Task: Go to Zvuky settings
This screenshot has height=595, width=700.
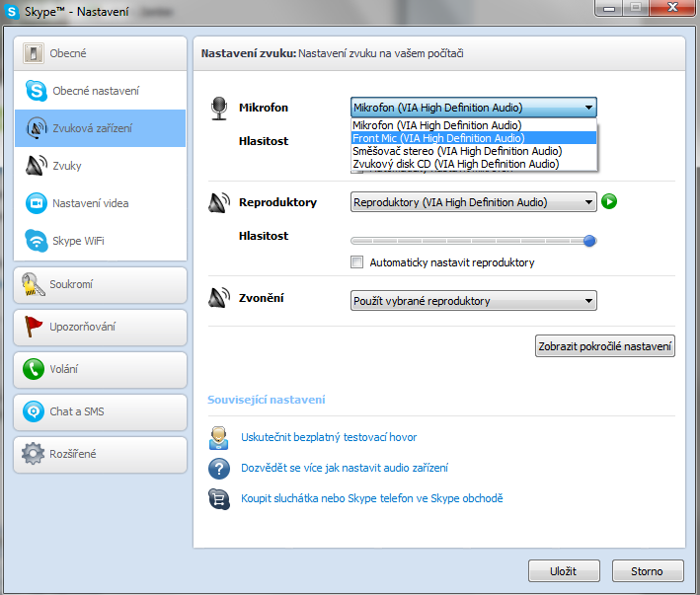Action: pyautogui.click(x=100, y=166)
